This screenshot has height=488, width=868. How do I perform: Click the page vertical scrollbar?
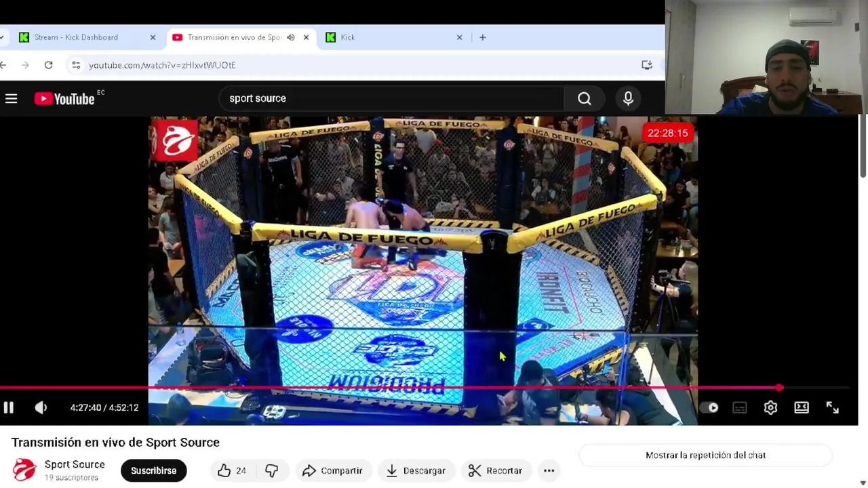point(863,146)
